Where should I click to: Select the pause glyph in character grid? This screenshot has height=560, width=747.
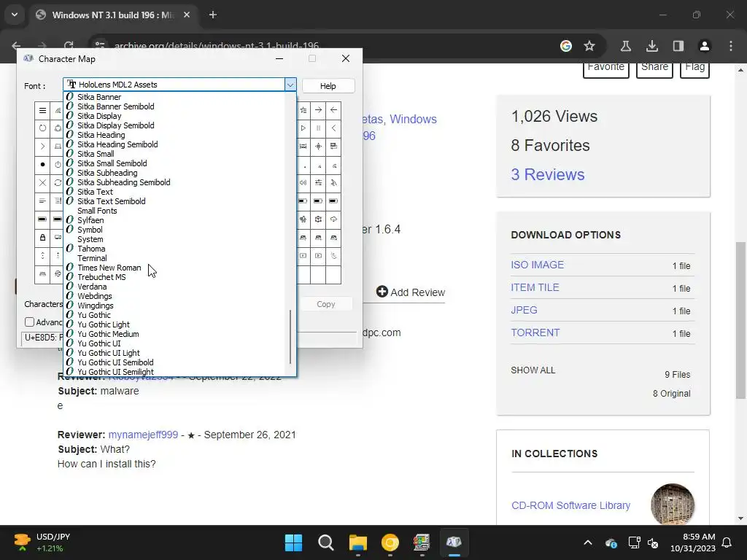click(x=318, y=128)
